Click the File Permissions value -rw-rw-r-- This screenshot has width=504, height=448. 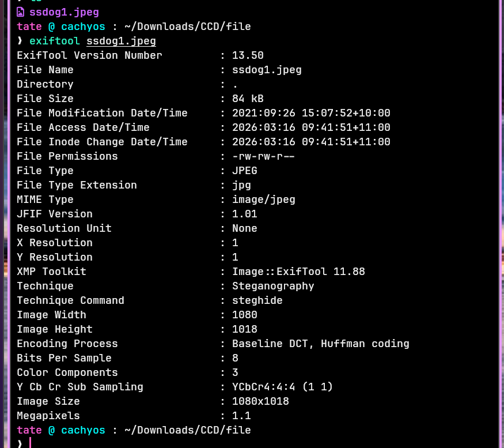(x=263, y=156)
